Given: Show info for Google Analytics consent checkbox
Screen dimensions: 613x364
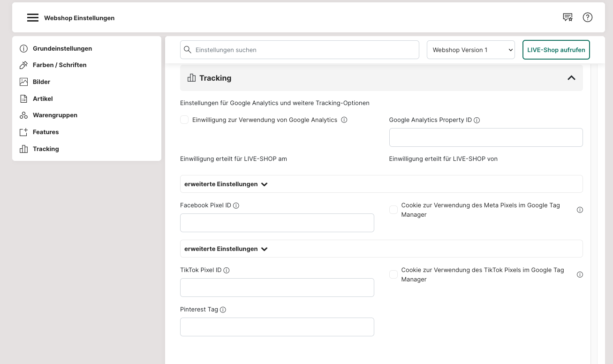Looking at the screenshot, I should [344, 120].
